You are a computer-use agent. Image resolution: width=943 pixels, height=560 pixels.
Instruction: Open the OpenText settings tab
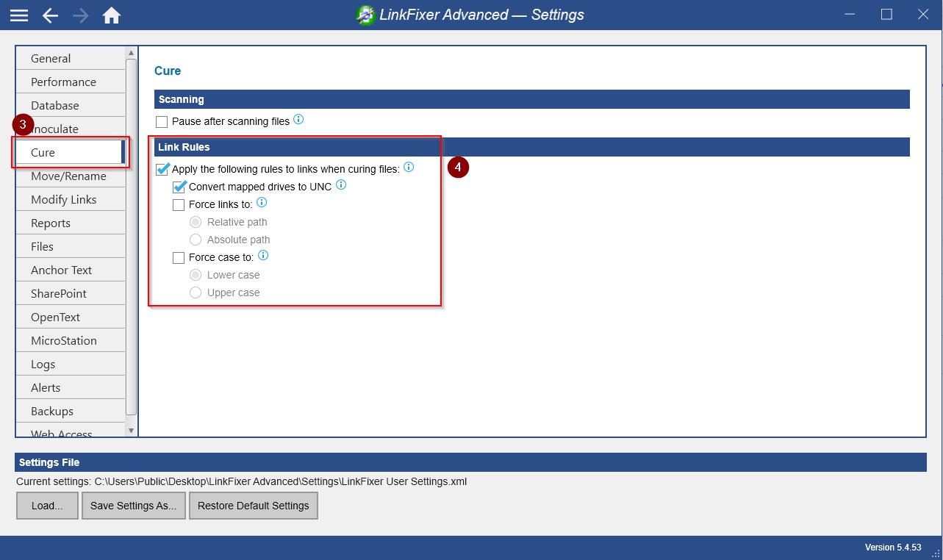click(71, 317)
